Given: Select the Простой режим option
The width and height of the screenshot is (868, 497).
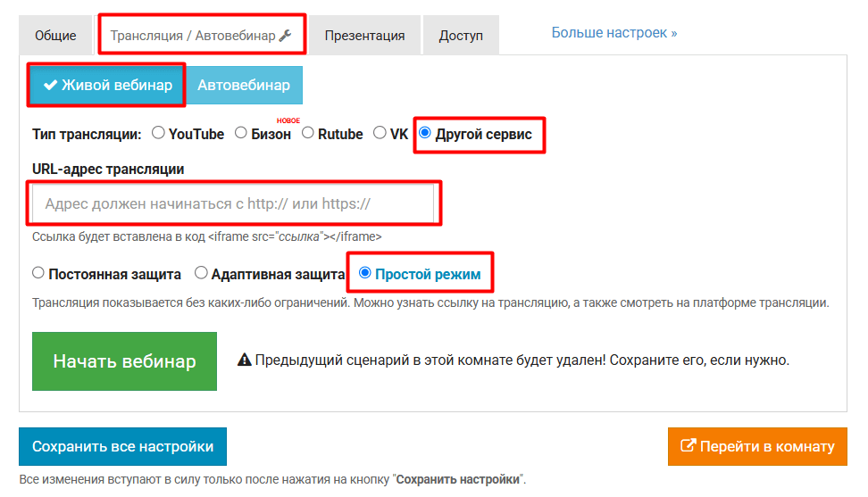Looking at the screenshot, I should [364, 274].
